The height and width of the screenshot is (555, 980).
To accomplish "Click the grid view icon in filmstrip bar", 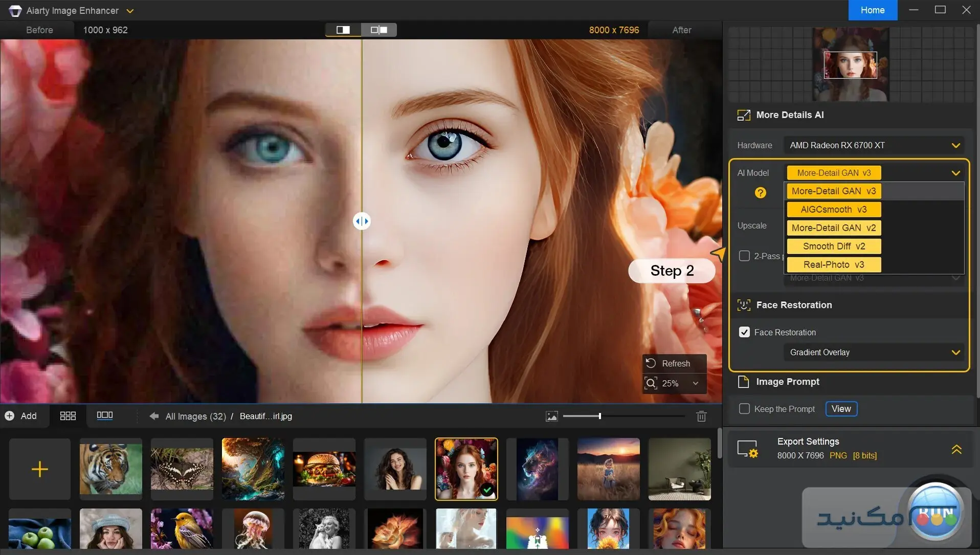I will tap(67, 415).
